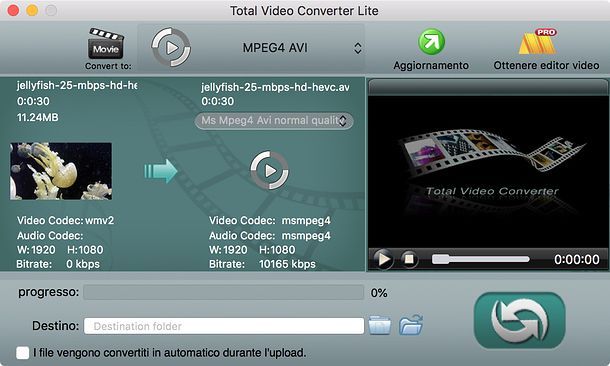Click the circular play icon beside MPEG4 AVI
Image resolution: width=610 pixels, height=366 pixels.
(x=171, y=47)
